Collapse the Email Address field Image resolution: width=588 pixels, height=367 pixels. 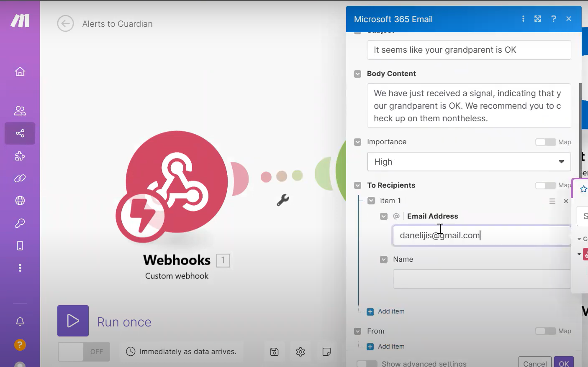point(384,216)
